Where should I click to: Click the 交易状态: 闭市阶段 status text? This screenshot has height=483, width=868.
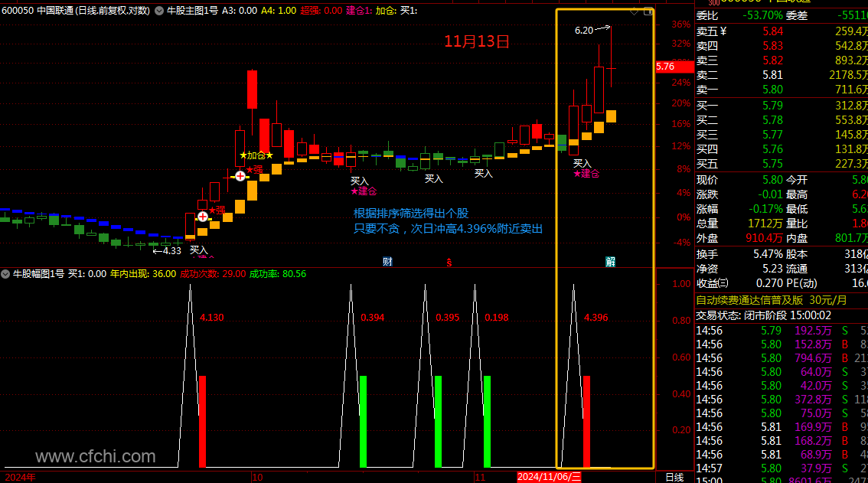point(763,315)
